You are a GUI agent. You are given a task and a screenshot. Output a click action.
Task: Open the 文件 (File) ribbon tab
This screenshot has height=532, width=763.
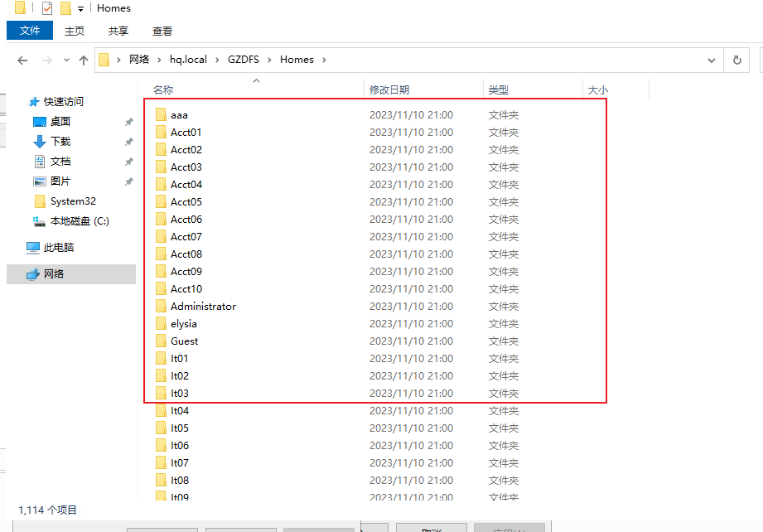click(x=30, y=31)
